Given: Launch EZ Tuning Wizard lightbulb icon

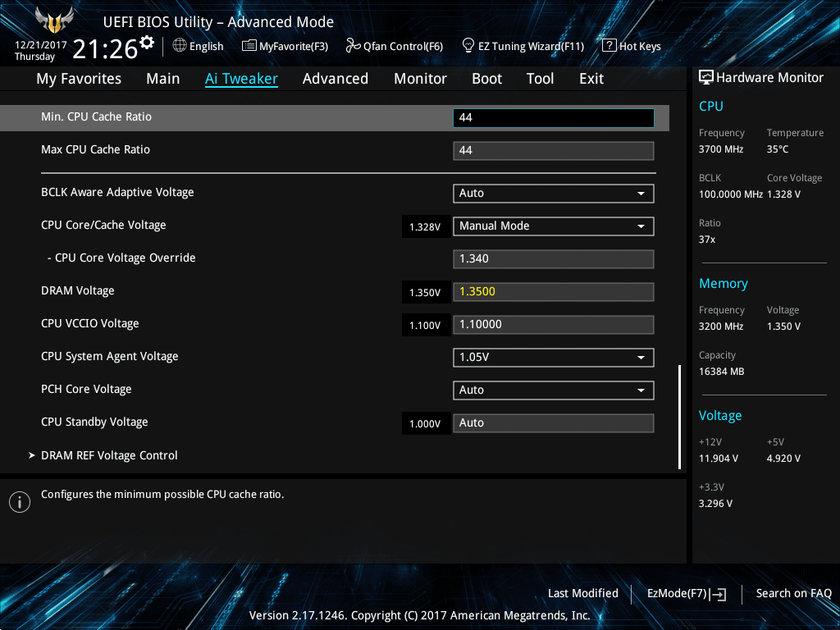Looking at the screenshot, I should click(x=468, y=46).
